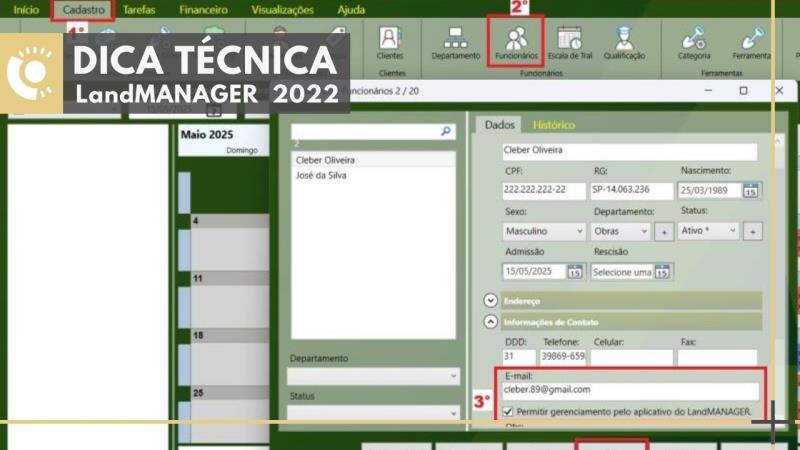Image resolution: width=800 pixels, height=450 pixels.
Task: Click the Nascimento date field
Action: [710, 191]
